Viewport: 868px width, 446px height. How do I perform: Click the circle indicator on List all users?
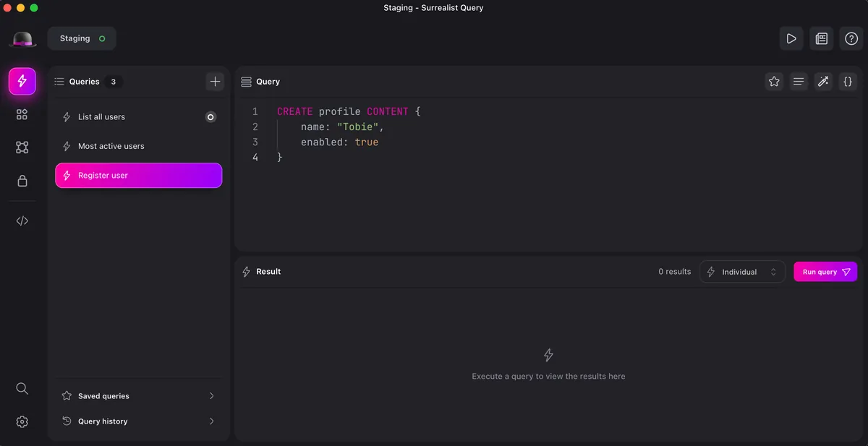click(210, 117)
